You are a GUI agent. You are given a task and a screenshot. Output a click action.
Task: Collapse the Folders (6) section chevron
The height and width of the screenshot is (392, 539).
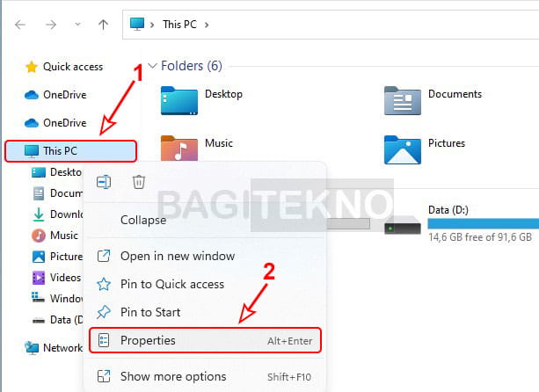pyautogui.click(x=152, y=66)
